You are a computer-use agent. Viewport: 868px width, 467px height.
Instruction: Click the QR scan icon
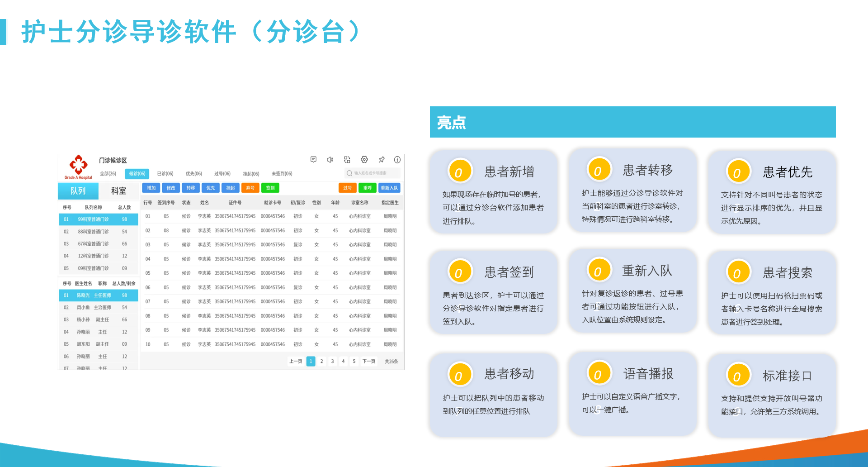pos(347,160)
